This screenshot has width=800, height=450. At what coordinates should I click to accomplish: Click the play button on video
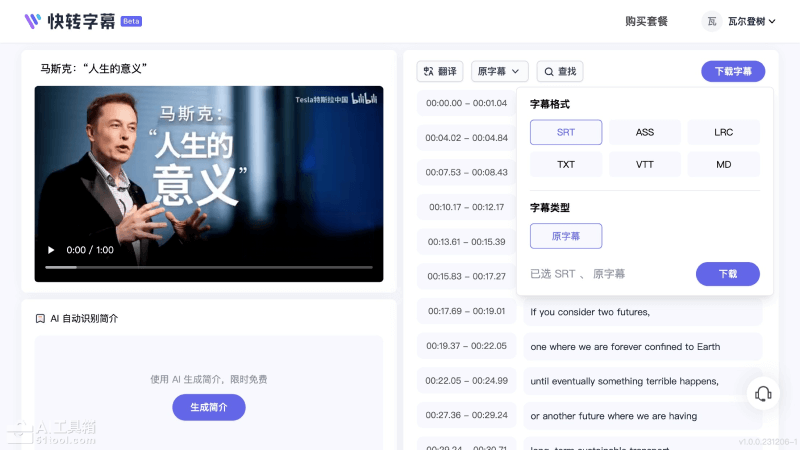click(51, 250)
